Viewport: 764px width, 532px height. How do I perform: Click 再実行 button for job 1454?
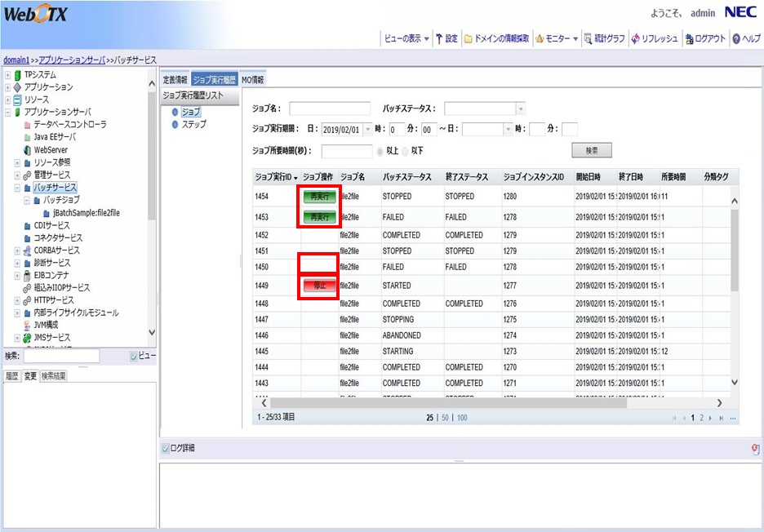coord(319,197)
